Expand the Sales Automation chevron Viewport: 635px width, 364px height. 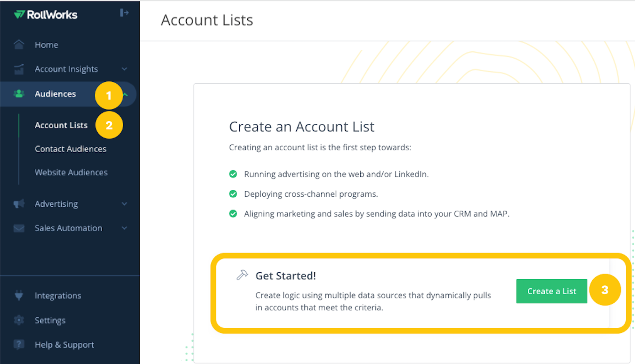(x=124, y=228)
